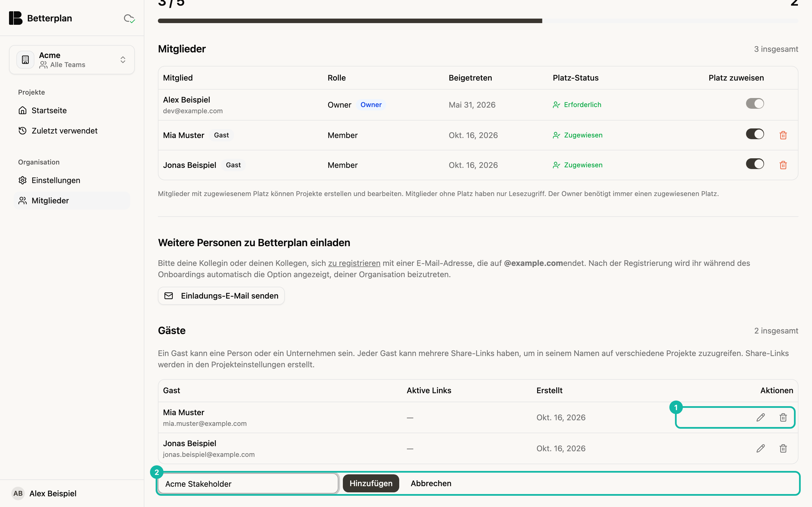The width and height of the screenshot is (812, 507).
Task: Disable seat toggle for Jonas Beispiel
Action: tap(755, 164)
